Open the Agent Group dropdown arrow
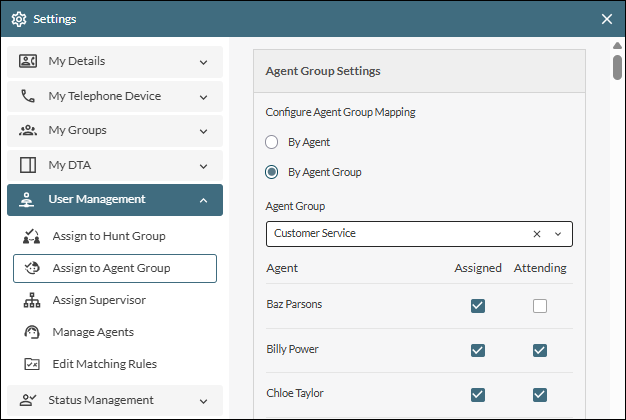The width and height of the screenshot is (626, 420). (x=558, y=234)
